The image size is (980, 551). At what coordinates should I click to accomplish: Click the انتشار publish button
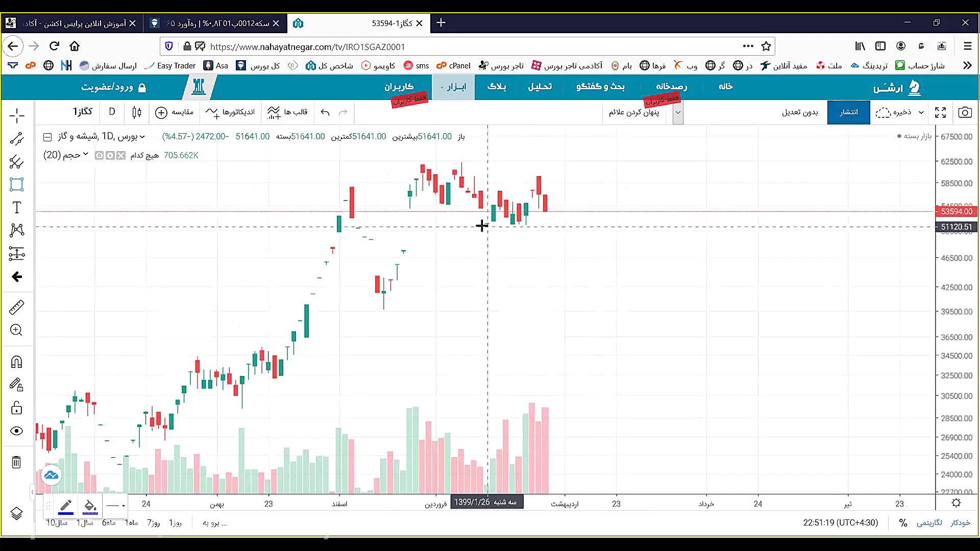click(x=848, y=112)
